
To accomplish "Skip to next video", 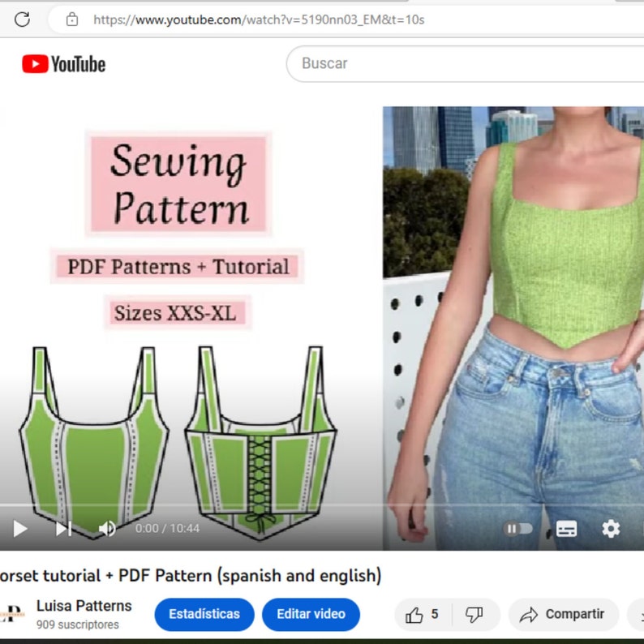I will (x=63, y=529).
